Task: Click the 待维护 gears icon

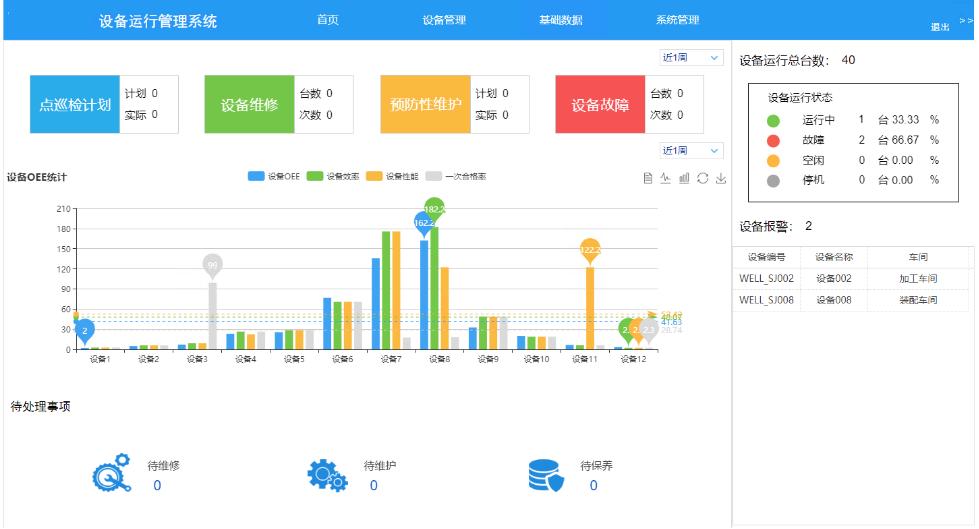Action: pos(327,476)
